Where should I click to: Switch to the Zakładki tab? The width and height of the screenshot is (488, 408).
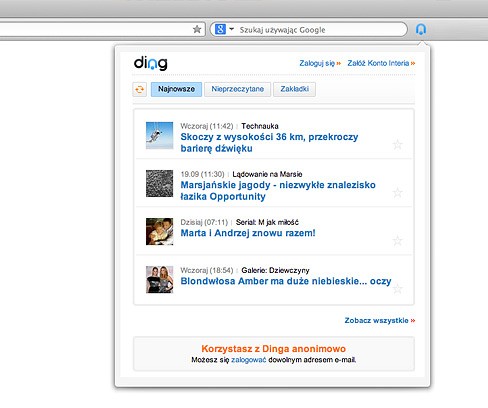(x=294, y=89)
